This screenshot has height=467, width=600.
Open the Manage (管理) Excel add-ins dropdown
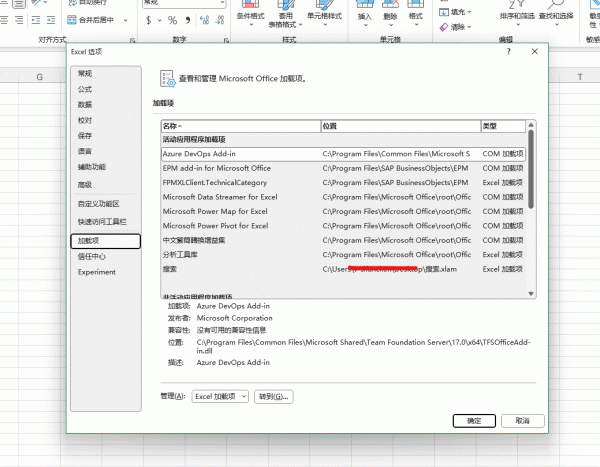pyautogui.click(x=220, y=397)
